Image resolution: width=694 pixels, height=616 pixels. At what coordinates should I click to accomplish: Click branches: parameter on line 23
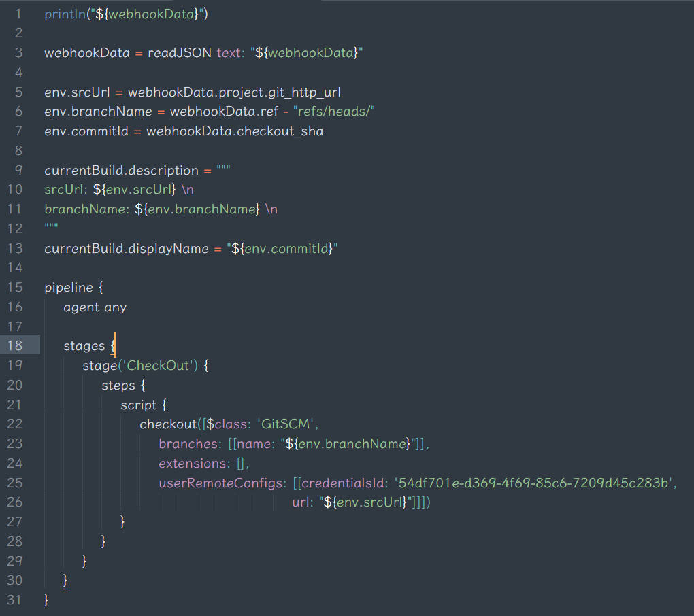[x=190, y=444]
